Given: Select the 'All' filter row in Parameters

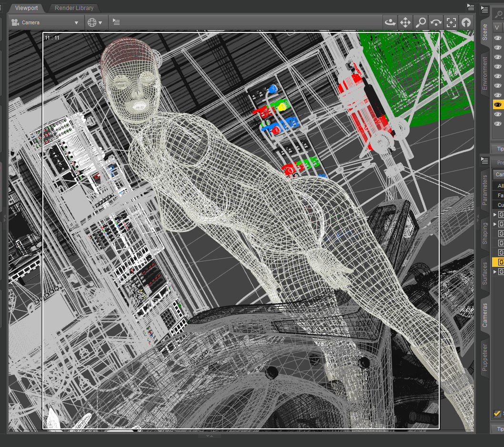Looking at the screenshot, I should 499,186.
